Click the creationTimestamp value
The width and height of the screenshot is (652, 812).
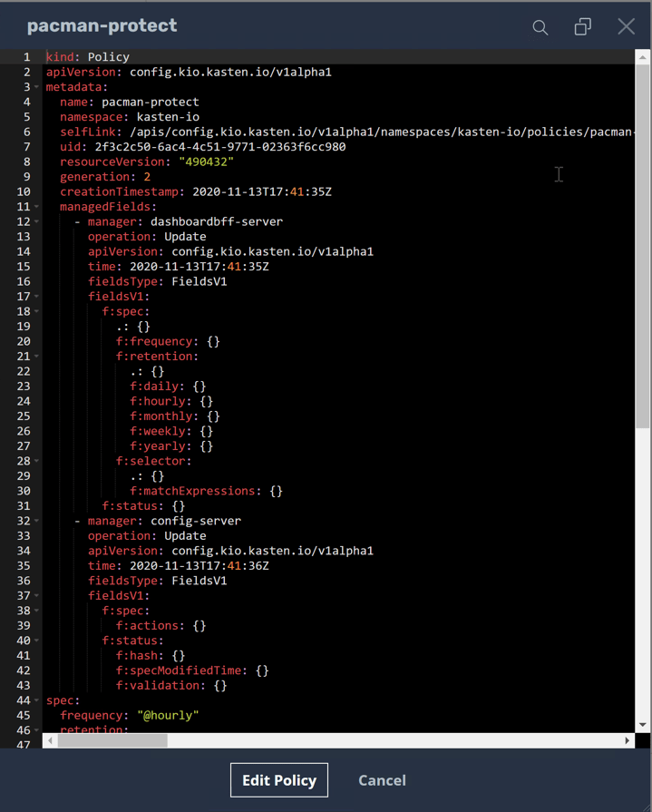(x=262, y=191)
